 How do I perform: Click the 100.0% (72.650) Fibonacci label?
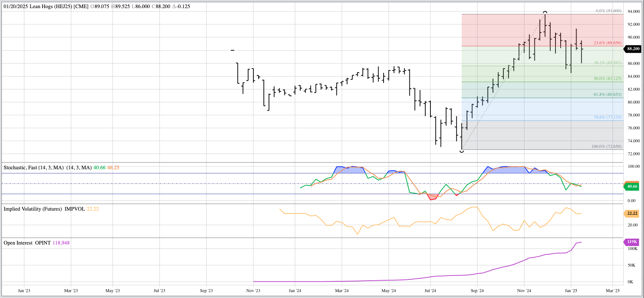pyautogui.click(x=606, y=146)
